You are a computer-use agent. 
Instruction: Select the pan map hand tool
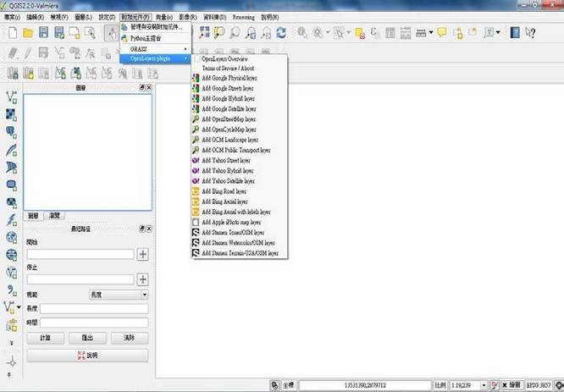coord(111,33)
